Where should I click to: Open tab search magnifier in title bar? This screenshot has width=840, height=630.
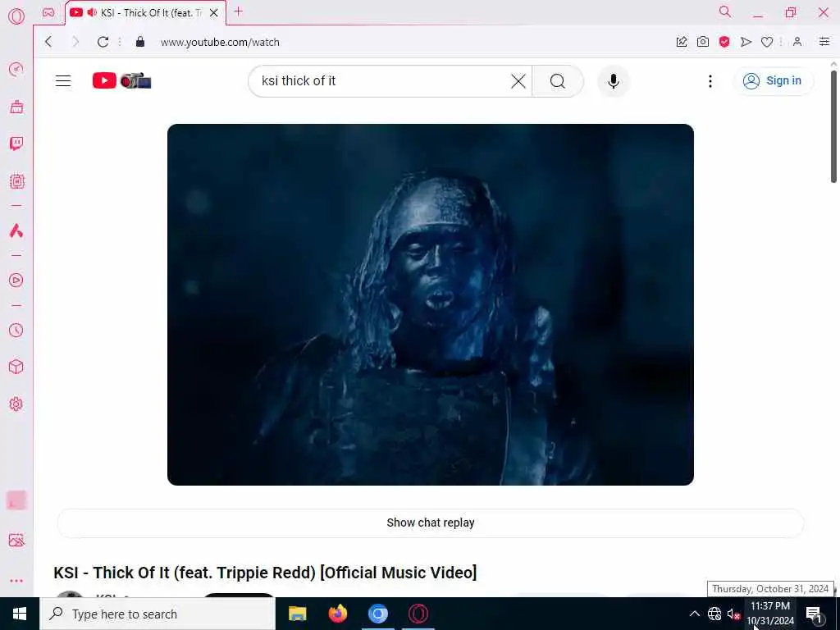(x=725, y=11)
